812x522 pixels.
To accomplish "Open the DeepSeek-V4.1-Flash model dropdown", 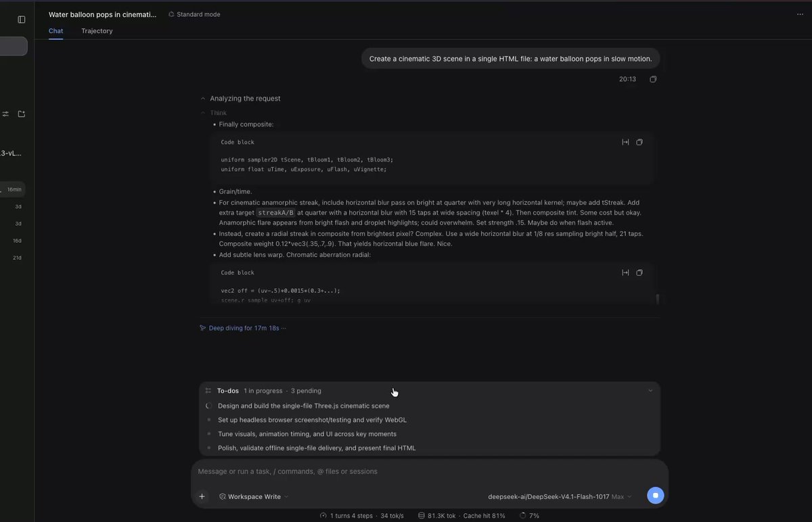I will click(560, 496).
